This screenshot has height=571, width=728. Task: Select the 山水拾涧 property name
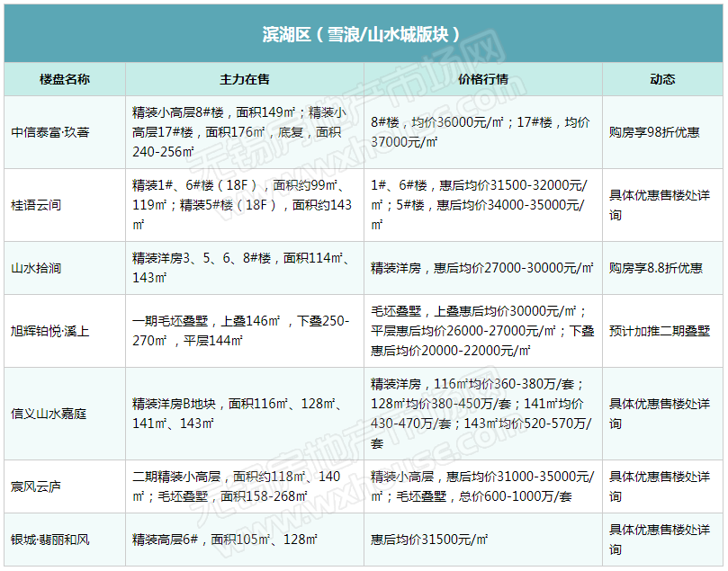(x=37, y=268)
